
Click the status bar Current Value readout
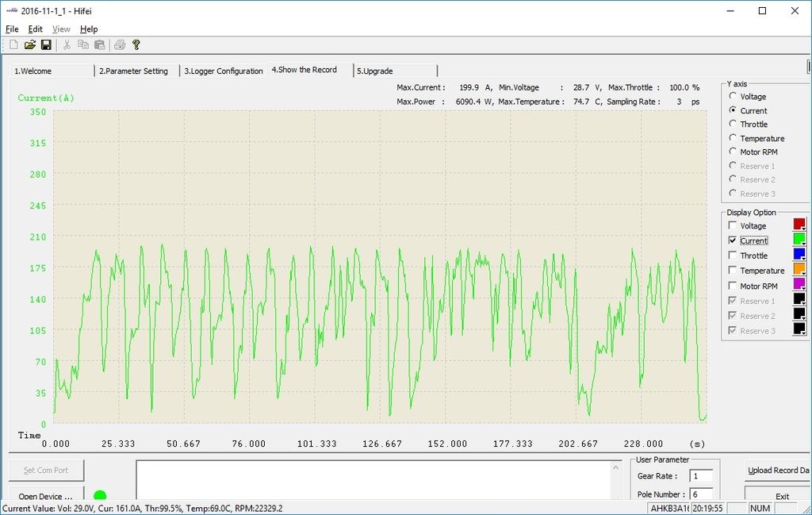point(143,509)
